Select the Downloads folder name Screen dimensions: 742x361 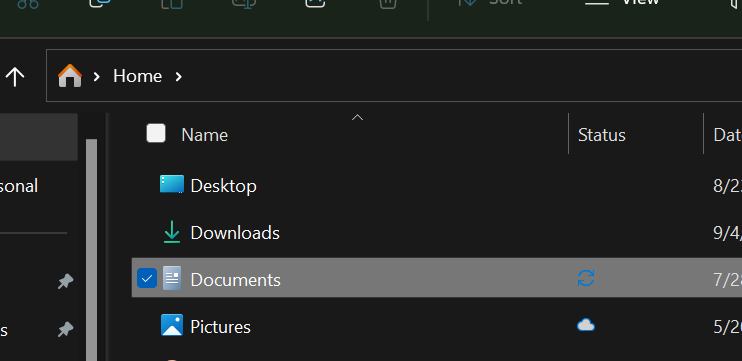pos(235,233)
